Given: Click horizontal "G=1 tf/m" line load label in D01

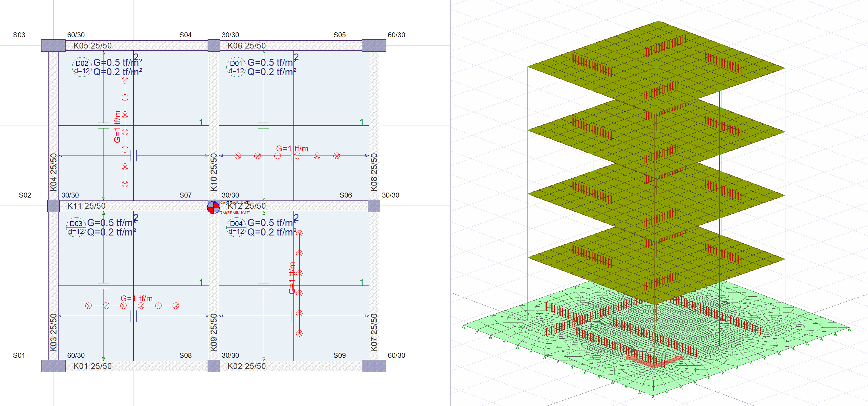Looking at the screenshot, I should tap(292, 148).
